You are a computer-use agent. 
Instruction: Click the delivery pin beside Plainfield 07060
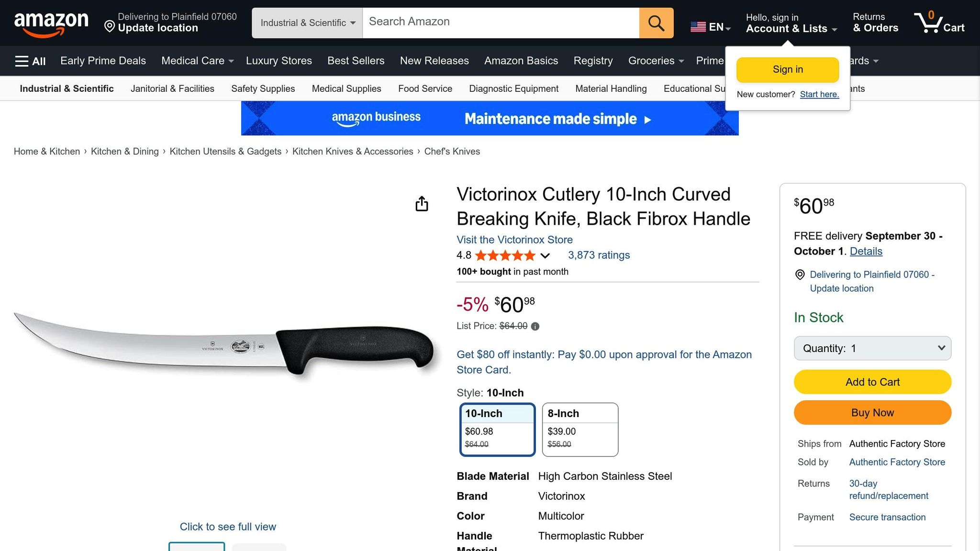(x=799, y=275)
